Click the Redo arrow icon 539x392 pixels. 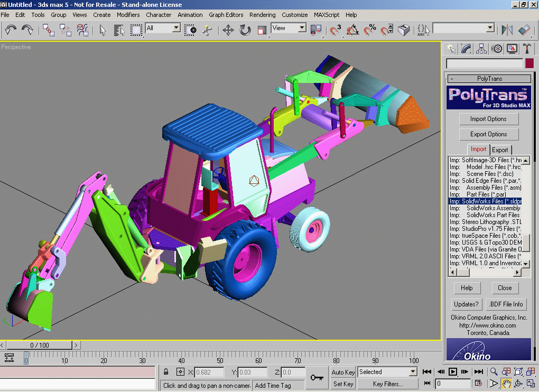[27, 30]
